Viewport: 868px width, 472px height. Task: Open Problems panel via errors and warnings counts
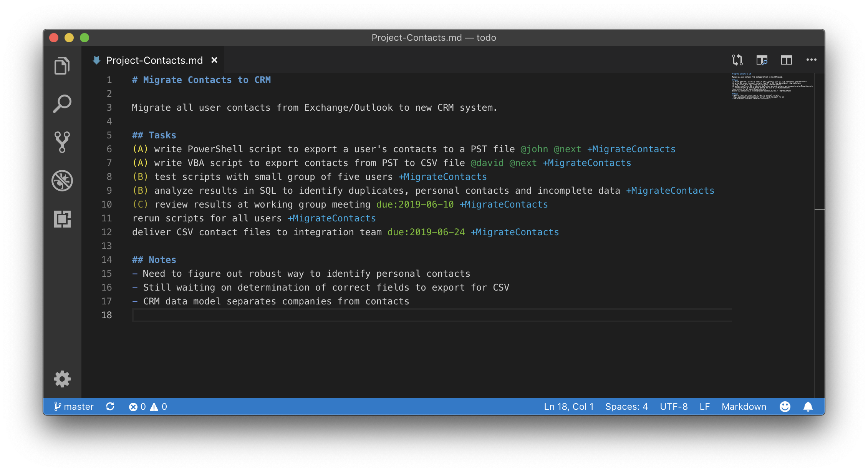[x=148, y=407]
